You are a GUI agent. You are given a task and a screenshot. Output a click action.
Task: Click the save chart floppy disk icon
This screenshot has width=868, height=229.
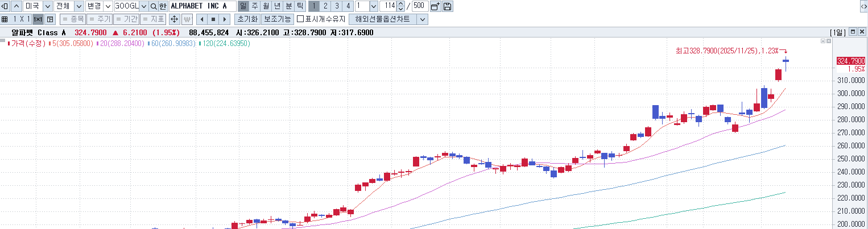tap(447, 6)
